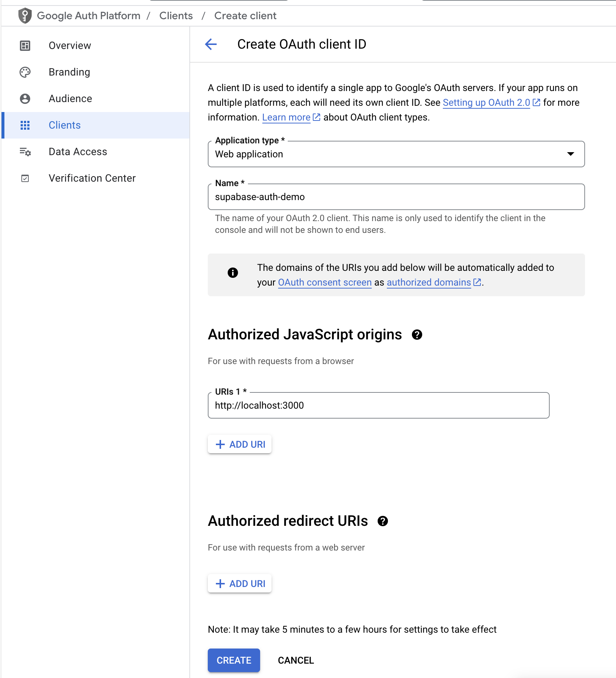The height and width of the screenshot is (678, 616).
Task: Click the Data Access settings-list icon
Action: 25,152
